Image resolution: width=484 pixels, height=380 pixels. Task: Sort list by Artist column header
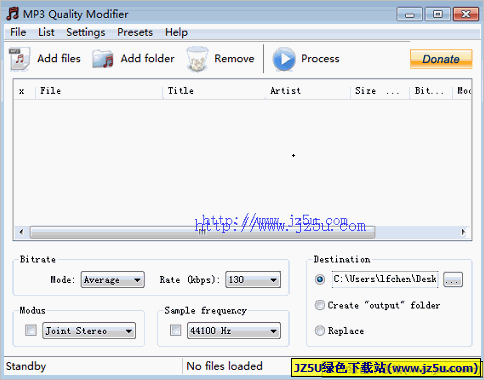point(308,91)
